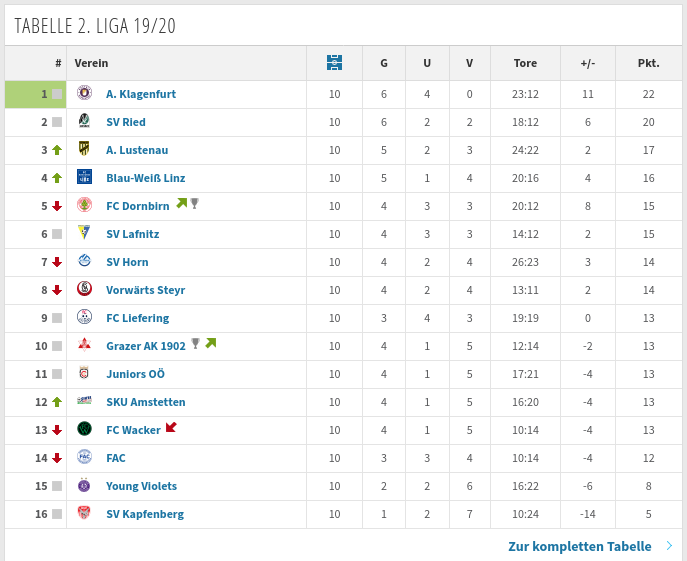The image size is (687, 561).
Task: Click green promoted arrow next to FC Dornbirn
Action: tap(181, 203)
